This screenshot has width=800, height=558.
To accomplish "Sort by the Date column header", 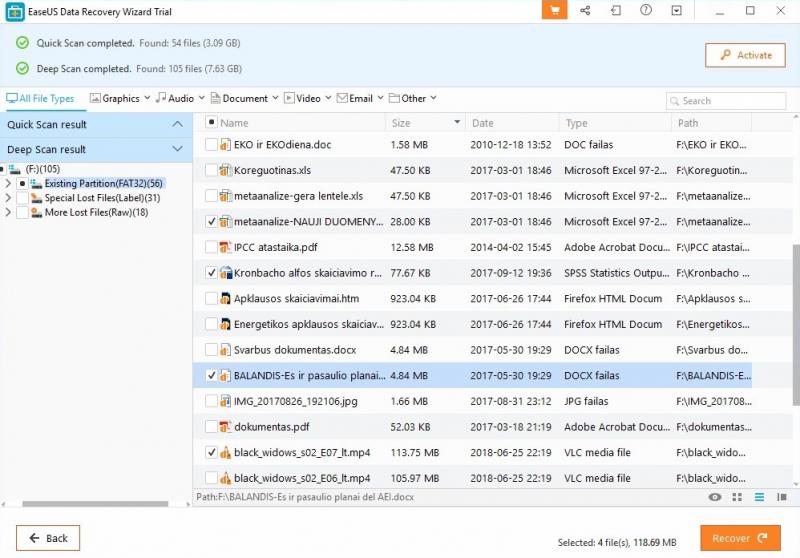I will (x=512, y=123).
